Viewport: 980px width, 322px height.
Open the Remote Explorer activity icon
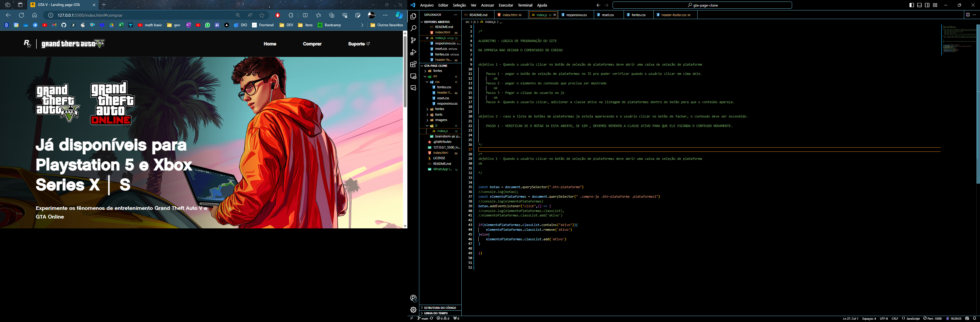[x=413, y=76]
